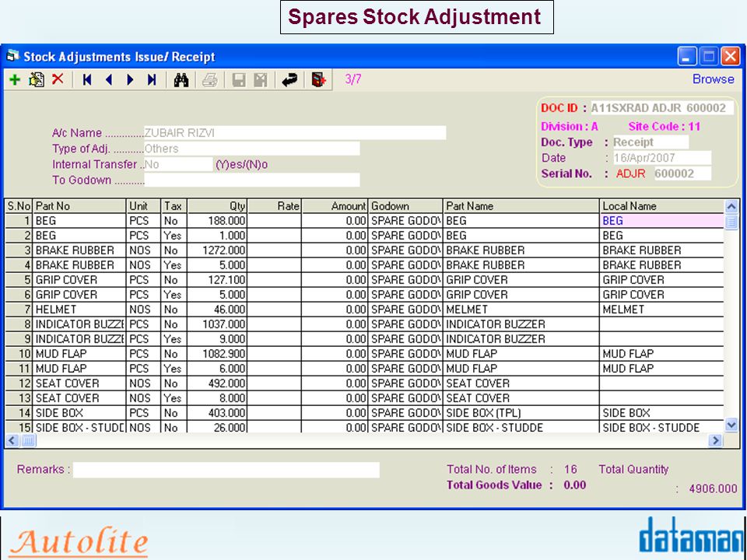This screenshot has height=560, width=747.
Task: Click the window title bar app icon
Action: click(12, 56)
